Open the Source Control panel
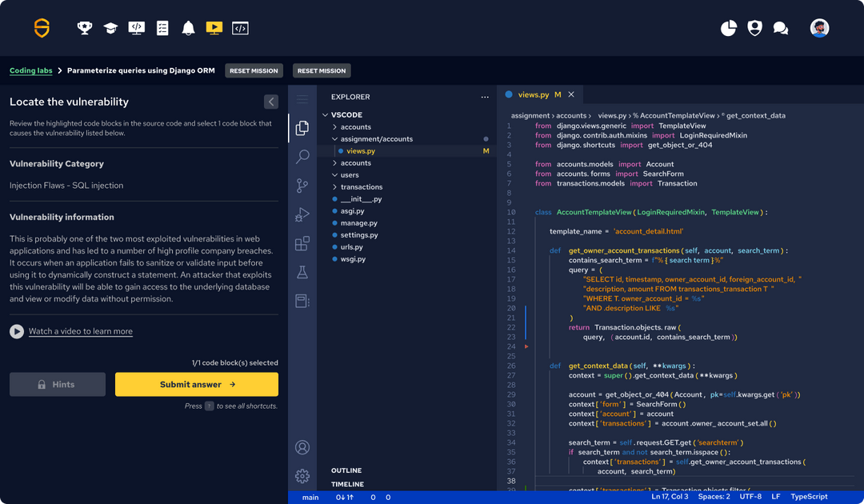 point(302,186)
